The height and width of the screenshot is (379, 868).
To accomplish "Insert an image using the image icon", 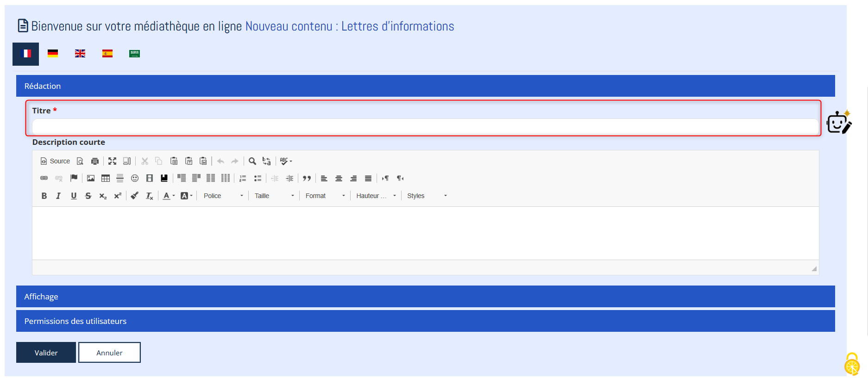I will tap(91, 178).
